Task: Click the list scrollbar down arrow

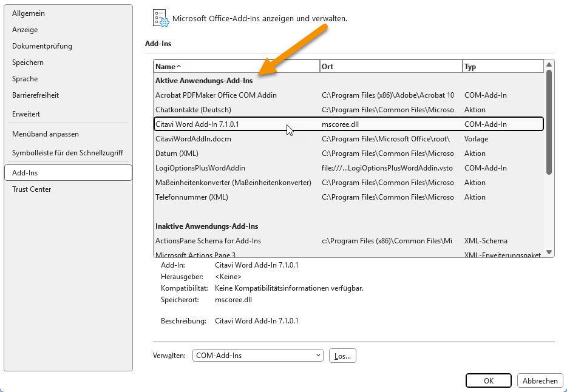Action: click(549, 252)
